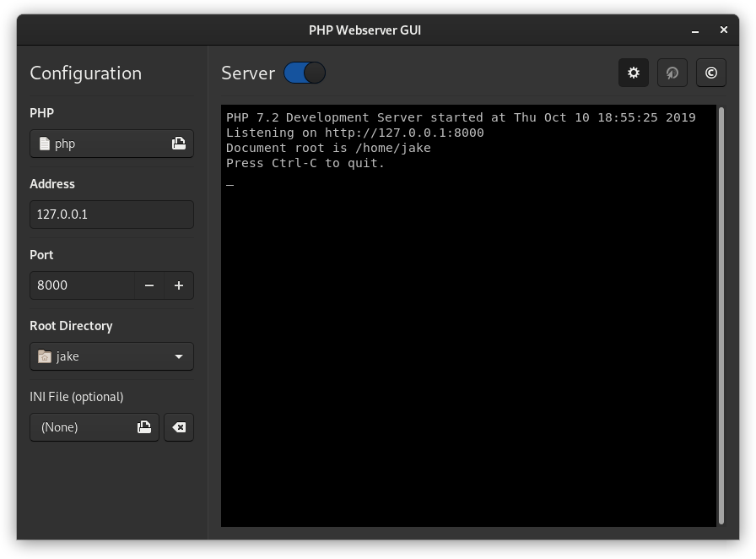Clear the INI file with backspace icon
Screen dimensions: 756x559
pos(179,427)
